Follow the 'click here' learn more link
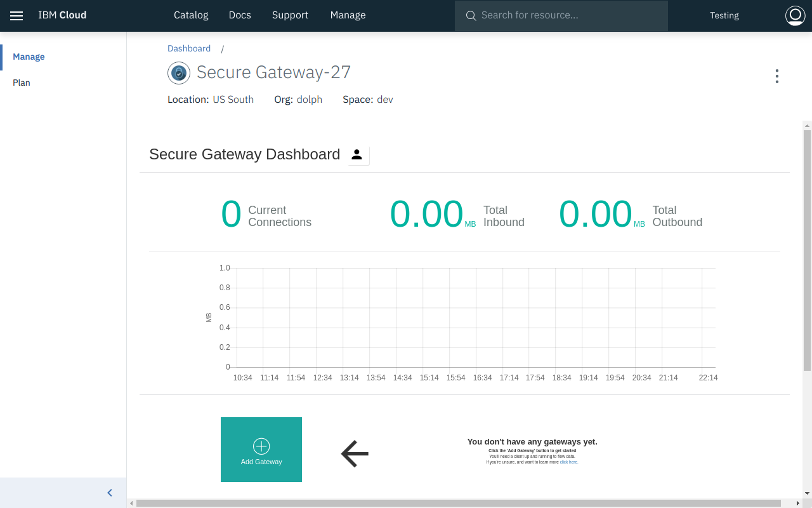This screenshot has height=508, width=812. (569, 462)
